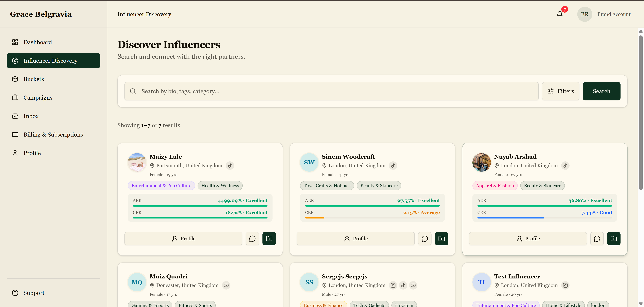Viewport: 644px width, 307px height.
Task: Open Billing & Subscriptions page
Action: point(53,135)
